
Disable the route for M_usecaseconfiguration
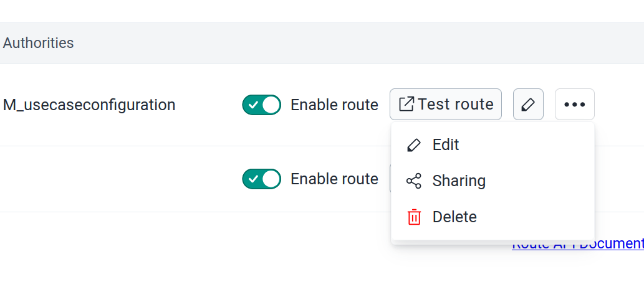click(x=262, y=105)
